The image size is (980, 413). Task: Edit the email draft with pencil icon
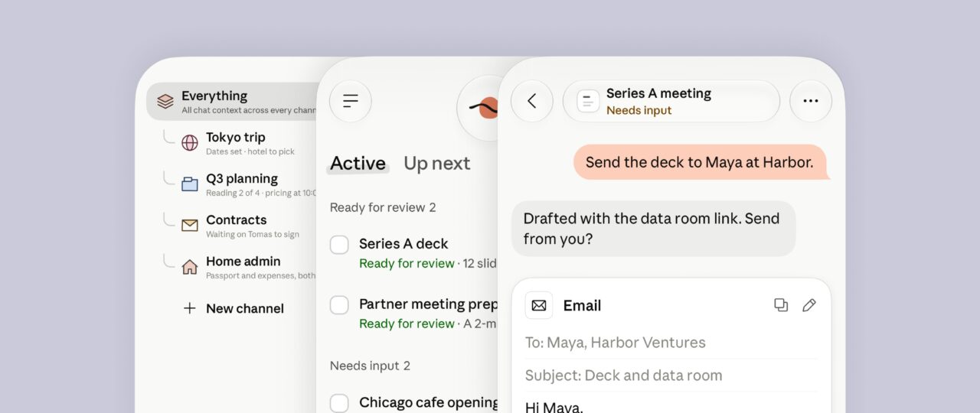pyautogui.click(x=809, y=305)
